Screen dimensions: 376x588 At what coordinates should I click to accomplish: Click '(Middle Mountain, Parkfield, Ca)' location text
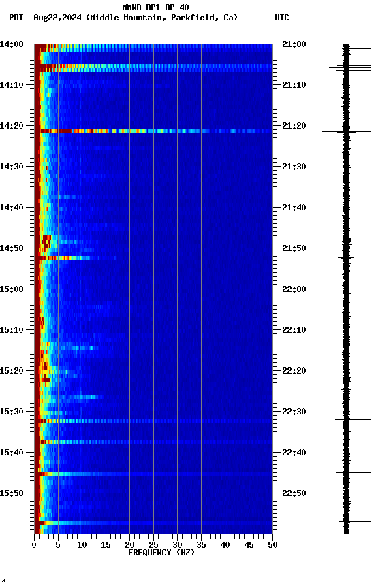click(x=161, y=18)
